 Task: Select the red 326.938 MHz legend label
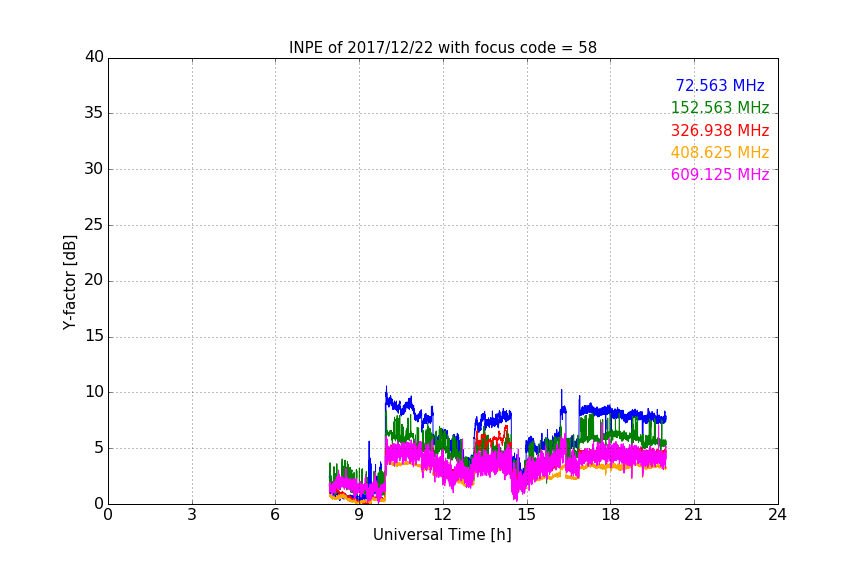click(720, 131)
